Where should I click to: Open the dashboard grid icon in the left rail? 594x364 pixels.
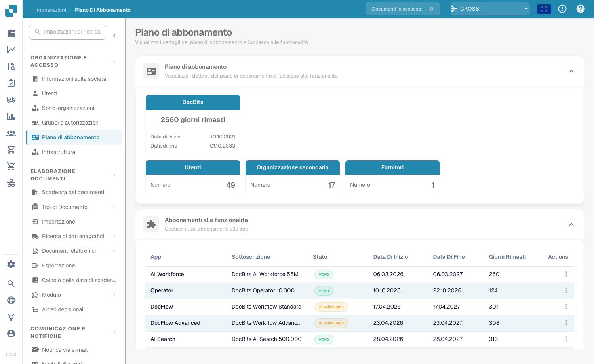[11, 33]
